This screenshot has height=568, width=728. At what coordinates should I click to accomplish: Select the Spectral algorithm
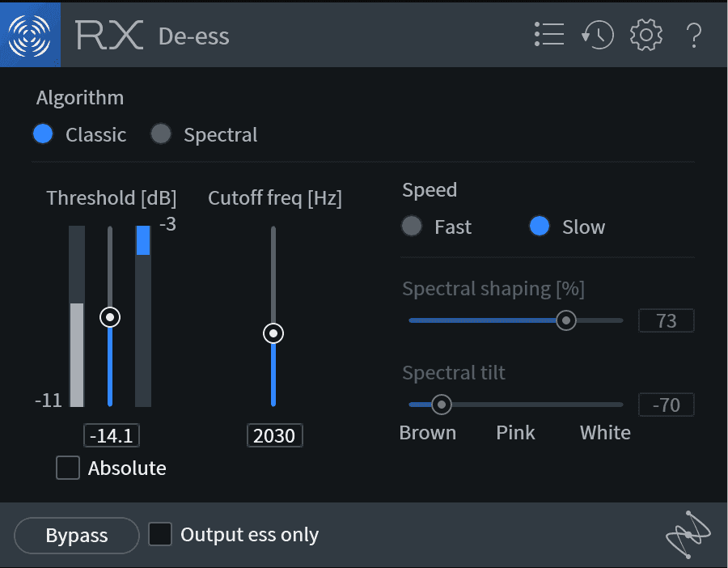coord(161,134)
